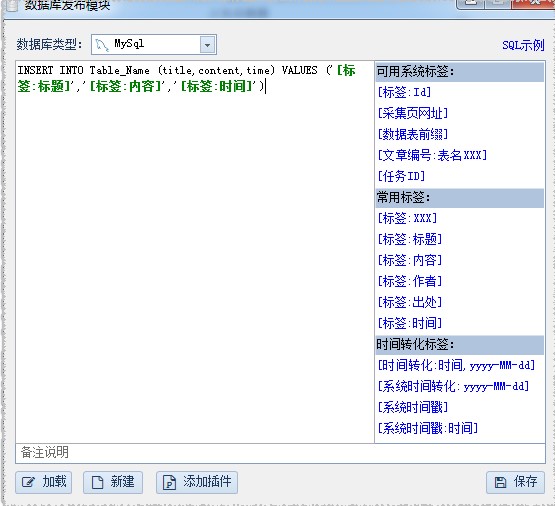Click the MySql text in combo box

point(129,44)
